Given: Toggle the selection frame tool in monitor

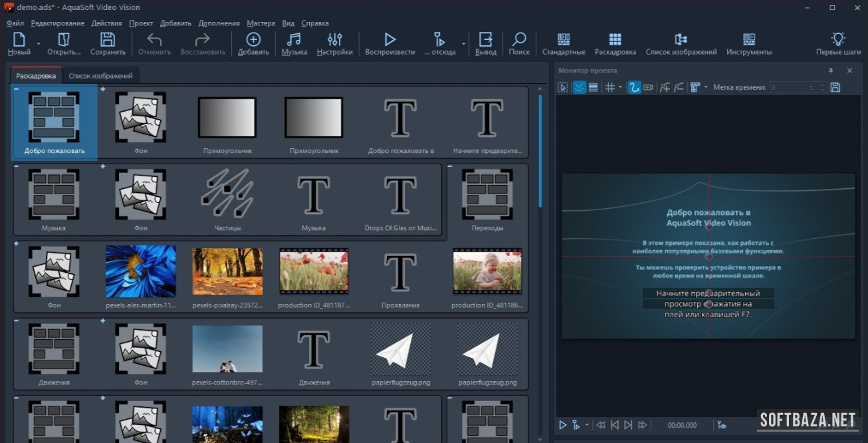Looking at the screenshot, I should point(563,87).
